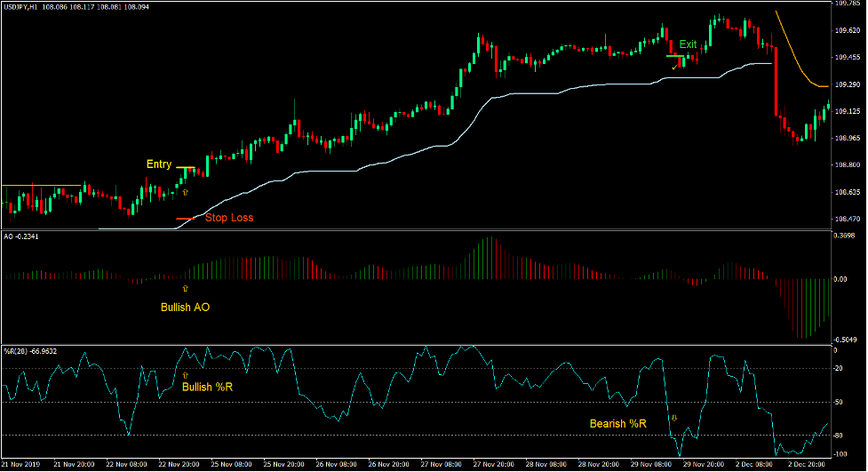This screenshot has height=472, width=868.
Task: Click the up arrow above Bullish %R
Action: tap(185, 376)
